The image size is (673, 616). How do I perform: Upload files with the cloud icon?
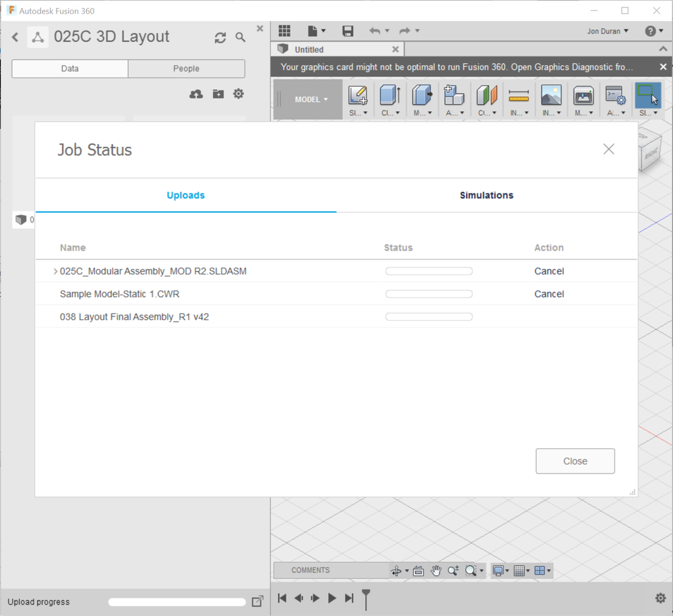click(196, 94)
